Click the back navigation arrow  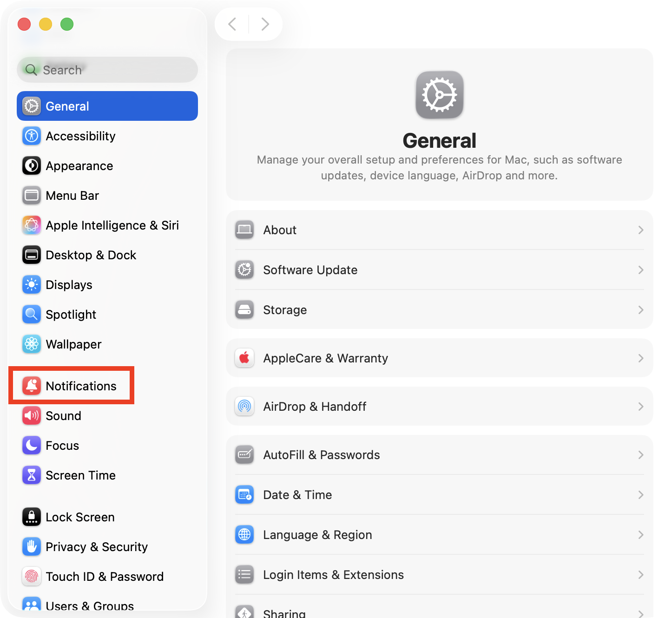(x=232, y=24)
